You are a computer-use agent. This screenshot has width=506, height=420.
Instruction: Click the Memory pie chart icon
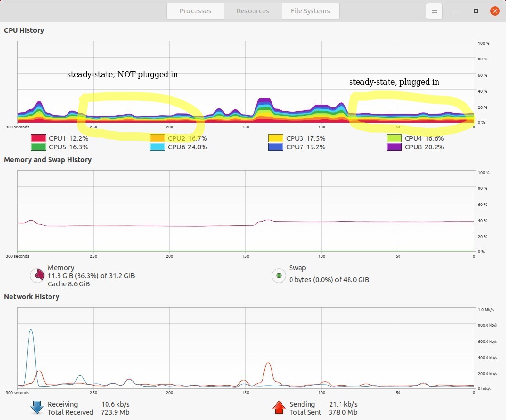pyautogui.click(x=37, y=275)
